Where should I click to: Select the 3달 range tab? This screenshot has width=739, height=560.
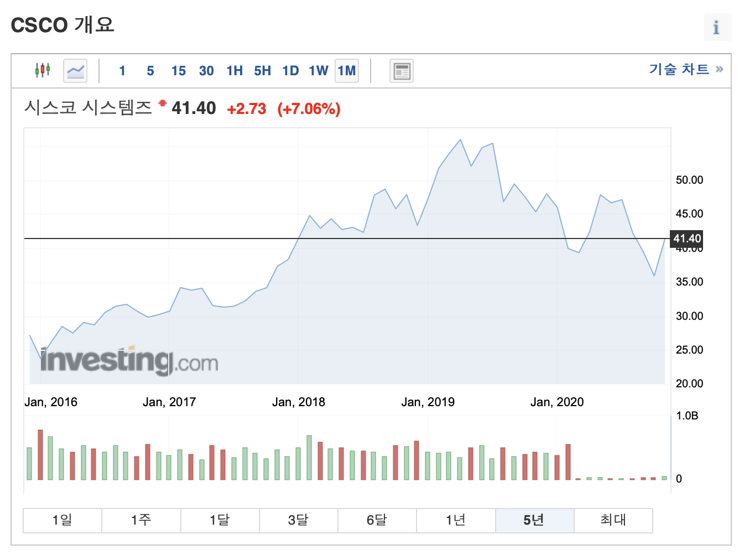(x=299, y=520)
